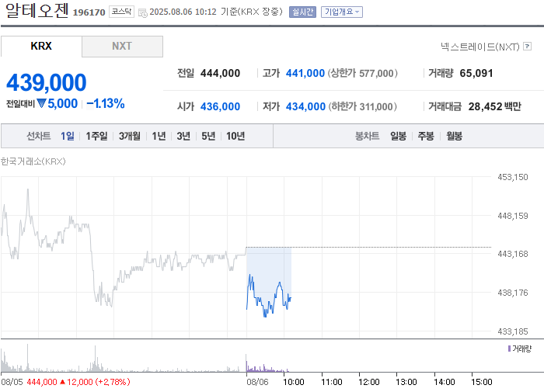Click the purple 거래량 legend marker

pyautogui.click(x=509, y=349)
